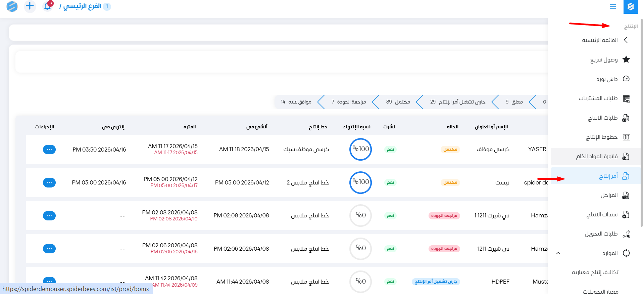This screenshot has width=644, height=294.
Task: Open the hamburger menu icon
Action: (x=613, y=7)
